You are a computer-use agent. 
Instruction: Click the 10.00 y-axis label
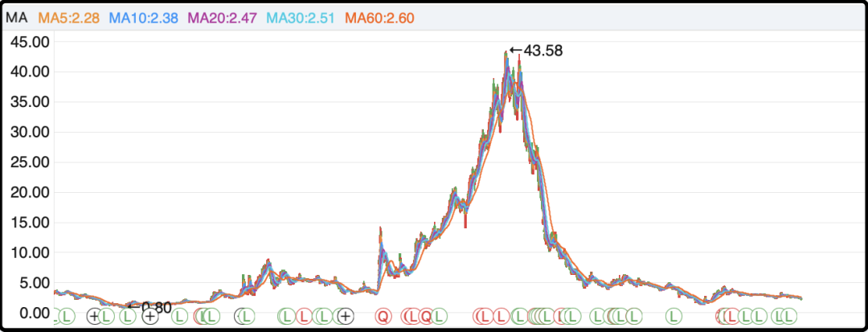click(x=29, y=252)
